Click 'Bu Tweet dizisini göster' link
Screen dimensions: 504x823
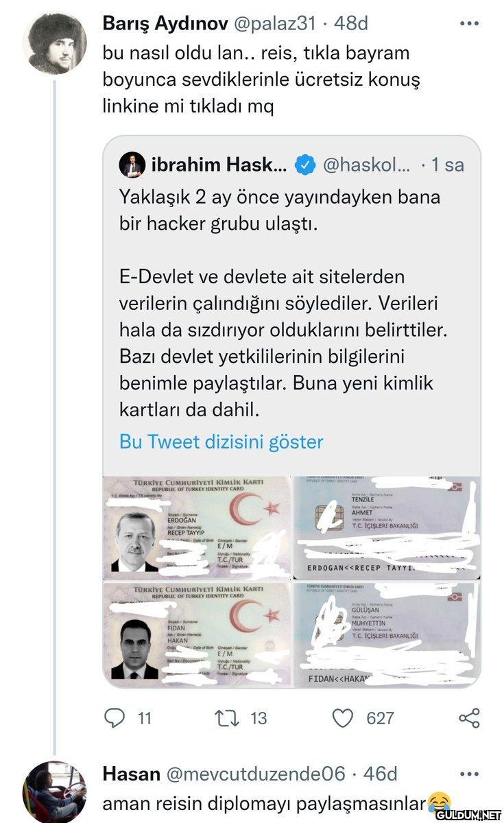click(221, 441)
